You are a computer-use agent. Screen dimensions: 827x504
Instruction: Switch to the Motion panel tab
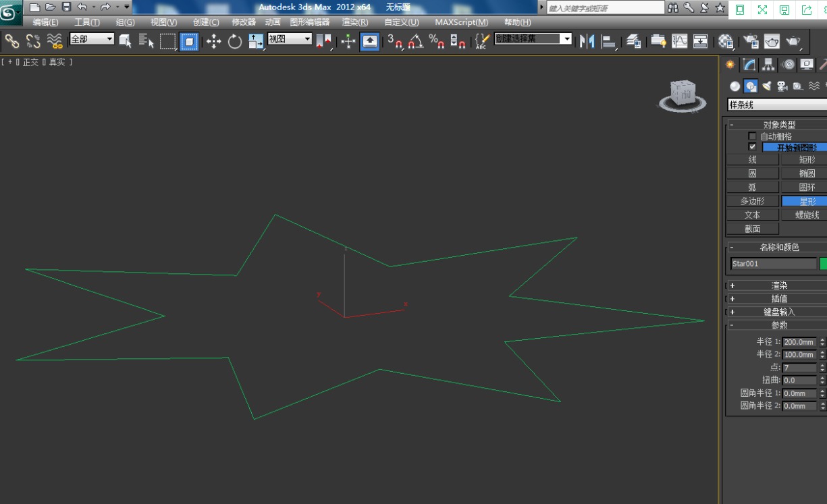788,65
